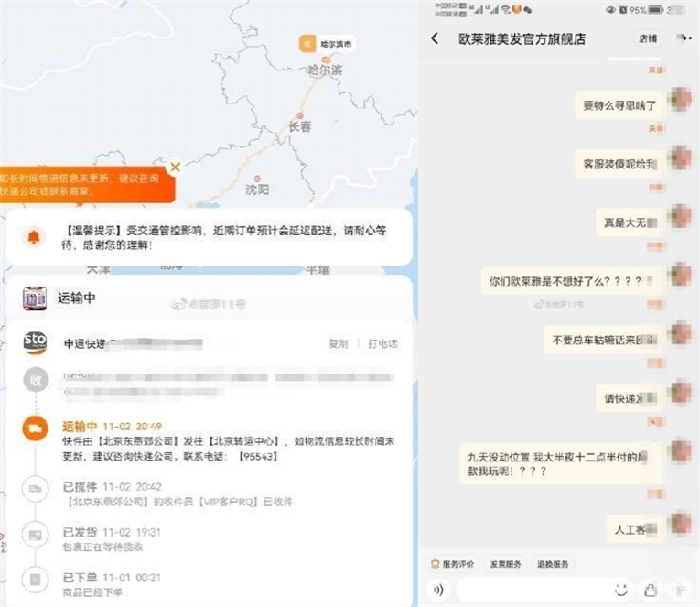Screen dimensions: 700x607
Task: Close the orange logistics notice popup
Action: 176,167
